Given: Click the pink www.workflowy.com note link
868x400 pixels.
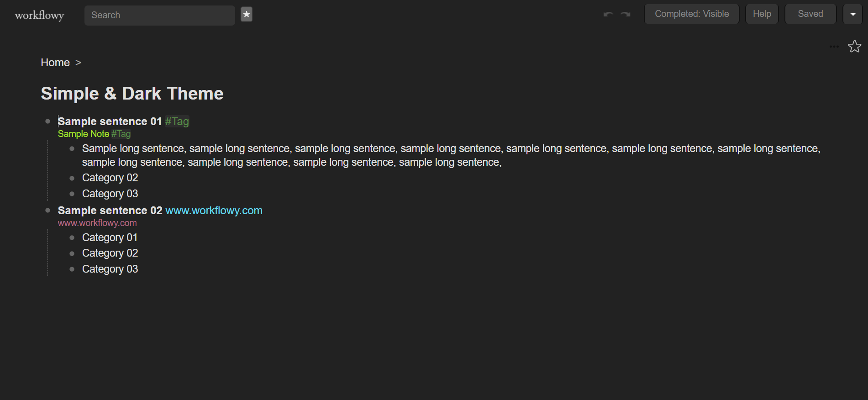Looking at the screenshot, I should click(97, 223).
